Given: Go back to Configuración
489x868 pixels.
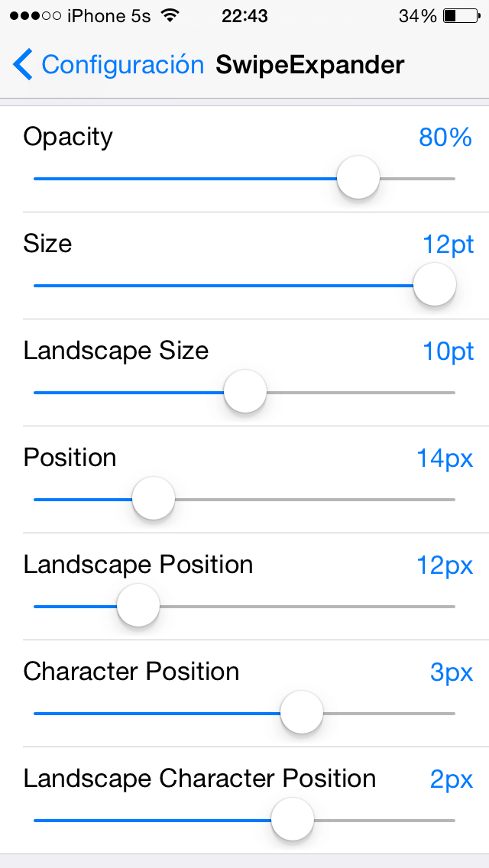Looking at the screenshot, I should pos(122,65).
